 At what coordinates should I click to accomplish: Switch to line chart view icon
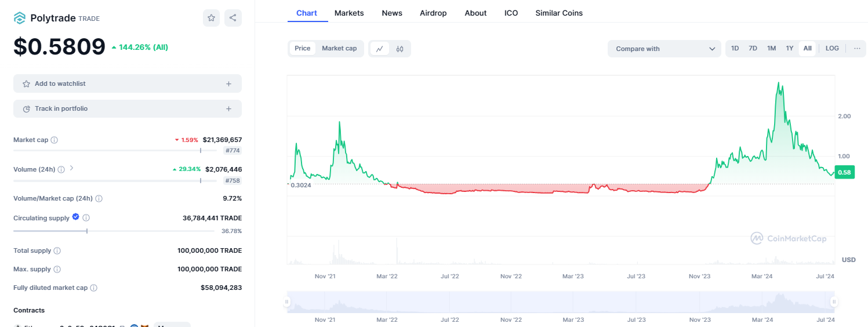point(380,49)
